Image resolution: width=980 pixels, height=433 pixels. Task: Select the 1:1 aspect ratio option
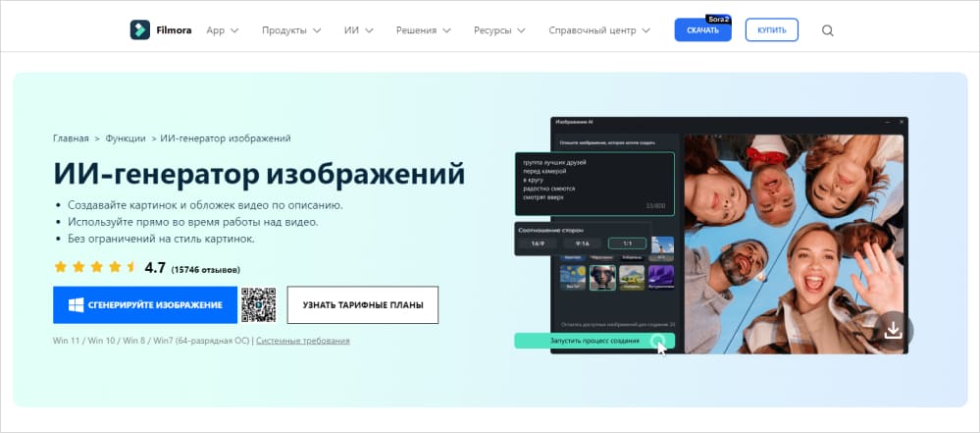[626, 243]
